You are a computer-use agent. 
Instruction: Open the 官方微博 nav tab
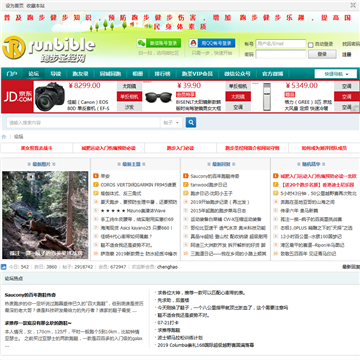click(x=272, y=74)
